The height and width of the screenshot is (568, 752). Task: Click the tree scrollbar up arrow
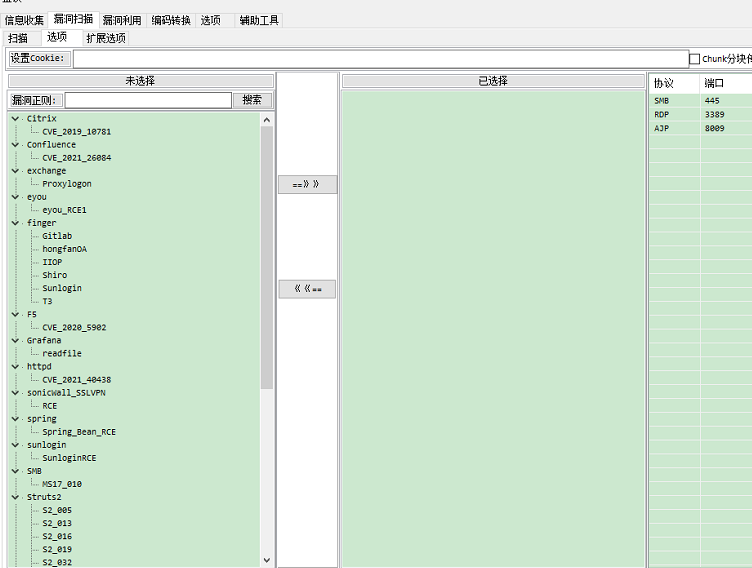click(267, 119)
